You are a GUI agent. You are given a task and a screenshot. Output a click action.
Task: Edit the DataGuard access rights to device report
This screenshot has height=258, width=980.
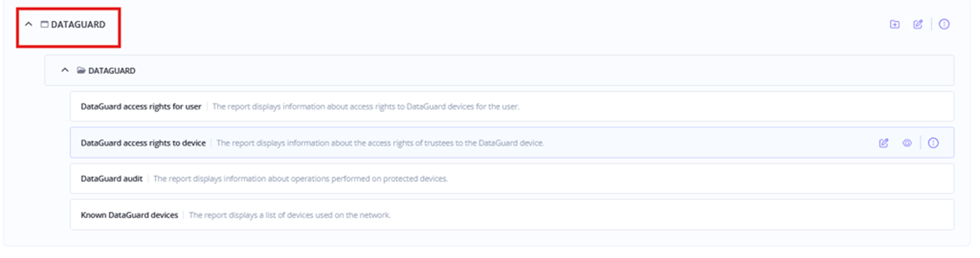click(883, 143)
